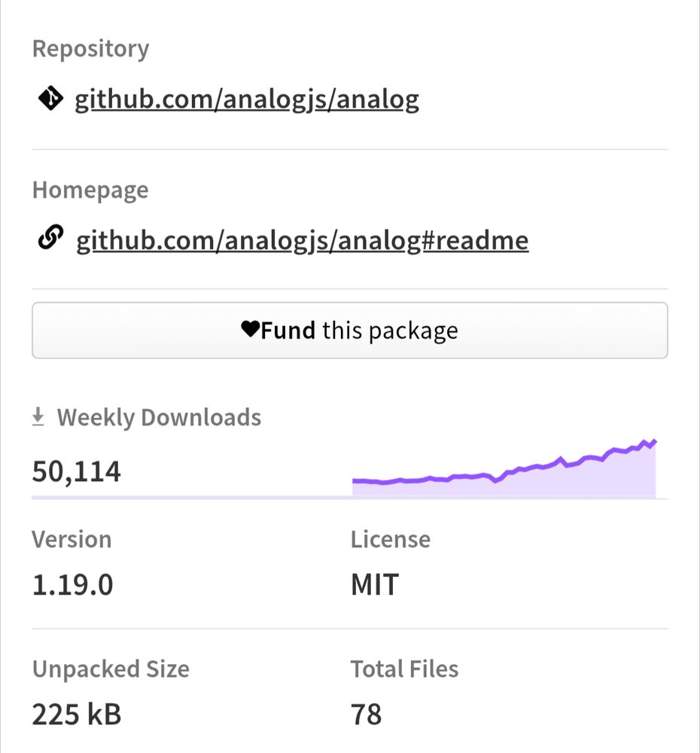Click the Total Files label
This screenshot has height=753, width=700.
coord(404,669)
